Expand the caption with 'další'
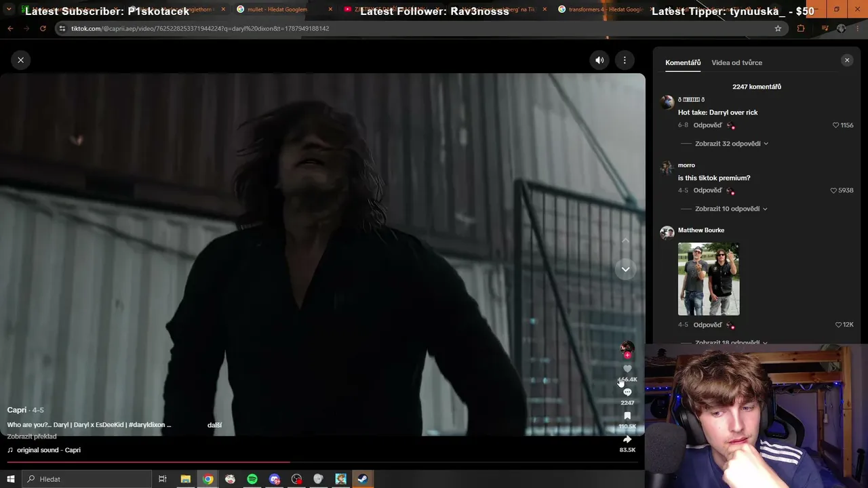 214,425
